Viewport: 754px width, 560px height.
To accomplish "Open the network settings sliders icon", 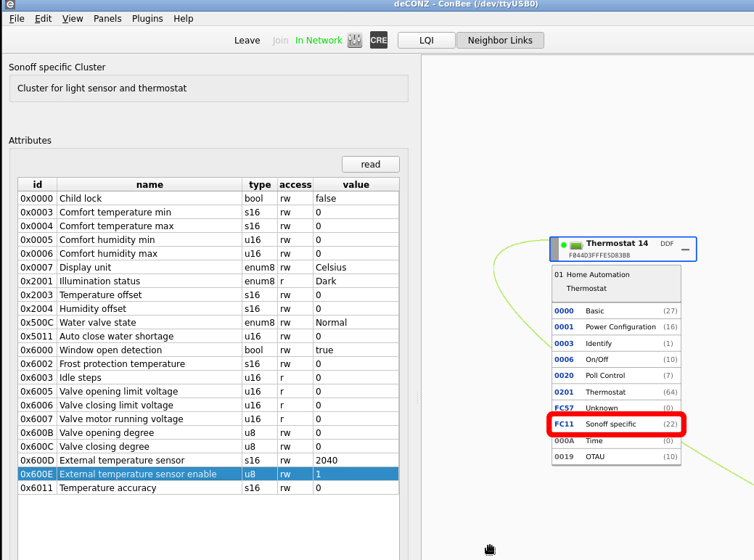I will coord(354,41).
